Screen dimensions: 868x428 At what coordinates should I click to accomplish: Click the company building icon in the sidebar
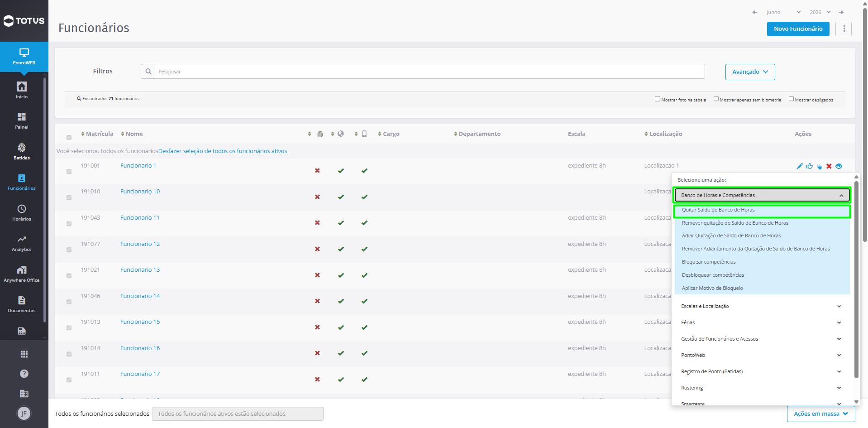point(24,394)
